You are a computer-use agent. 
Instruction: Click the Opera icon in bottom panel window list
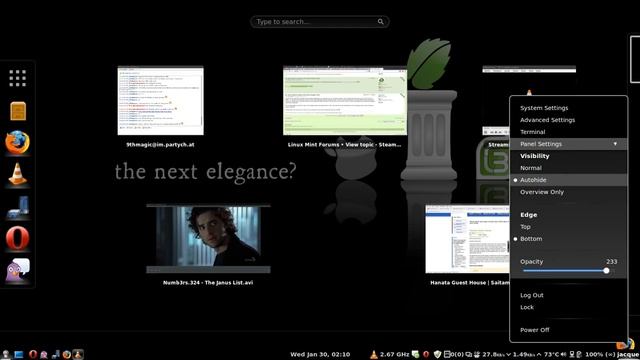pos(33,355)
